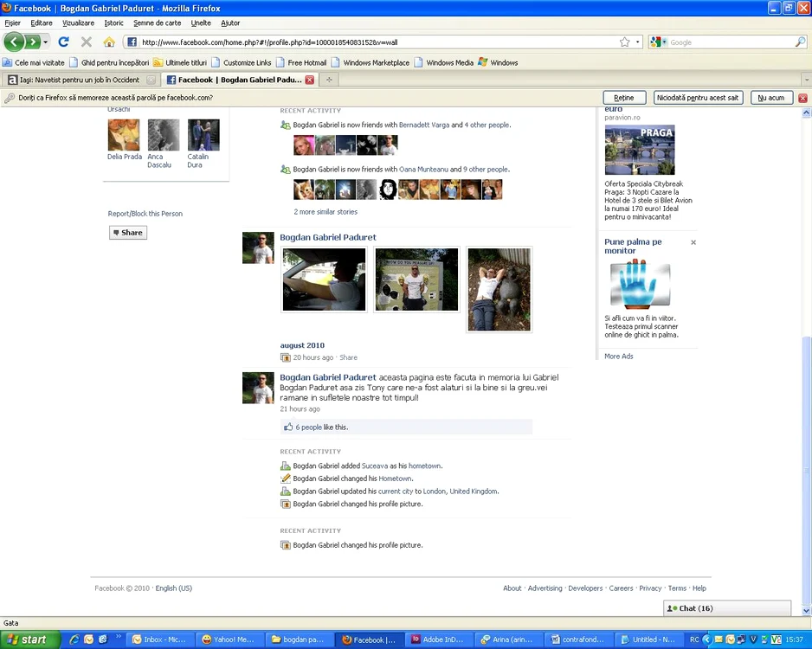Dismiss the password remember notification bar
The width and height of the screenshot is (812, 649).
pyautogui.click(x=802, y=98)
